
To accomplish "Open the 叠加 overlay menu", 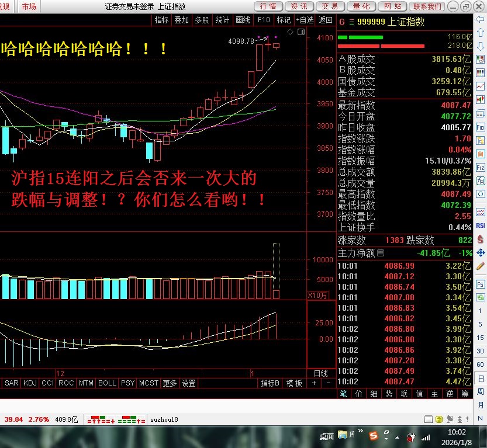I will [x=182, y=20].
